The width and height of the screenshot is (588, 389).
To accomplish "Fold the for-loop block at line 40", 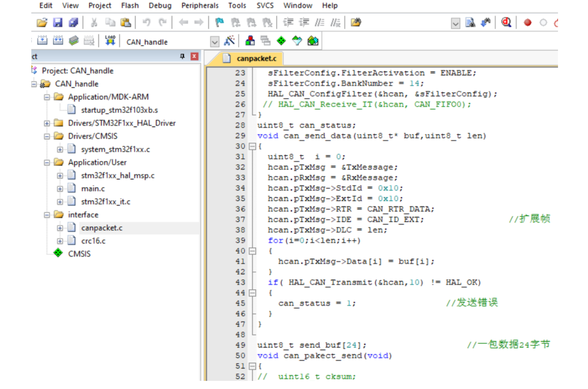I will pos(252,251).
